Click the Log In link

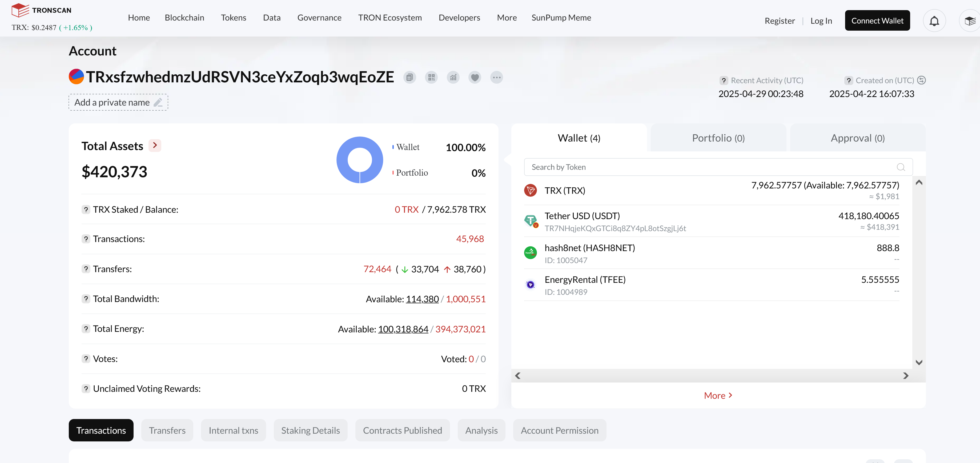pos(821,21)
